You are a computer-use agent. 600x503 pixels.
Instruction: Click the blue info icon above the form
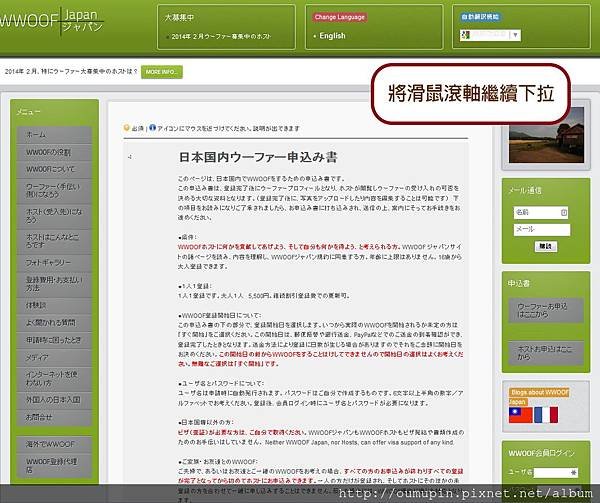point(152,128)
